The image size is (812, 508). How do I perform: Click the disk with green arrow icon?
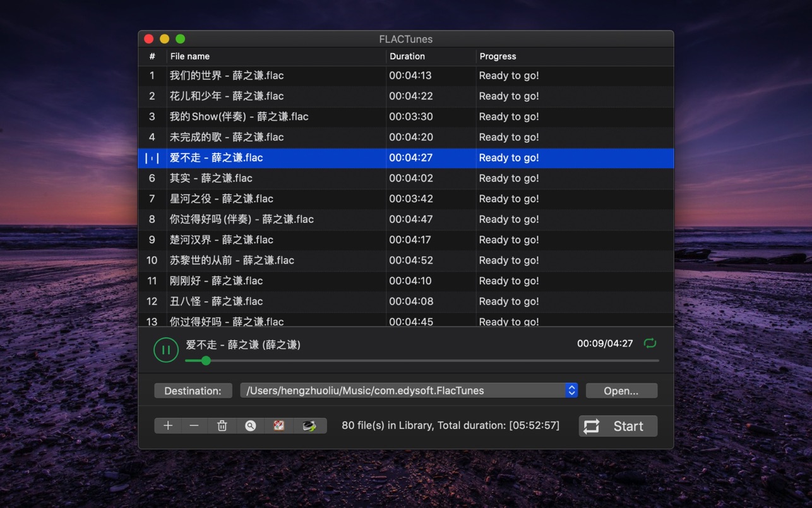point(309,426)
